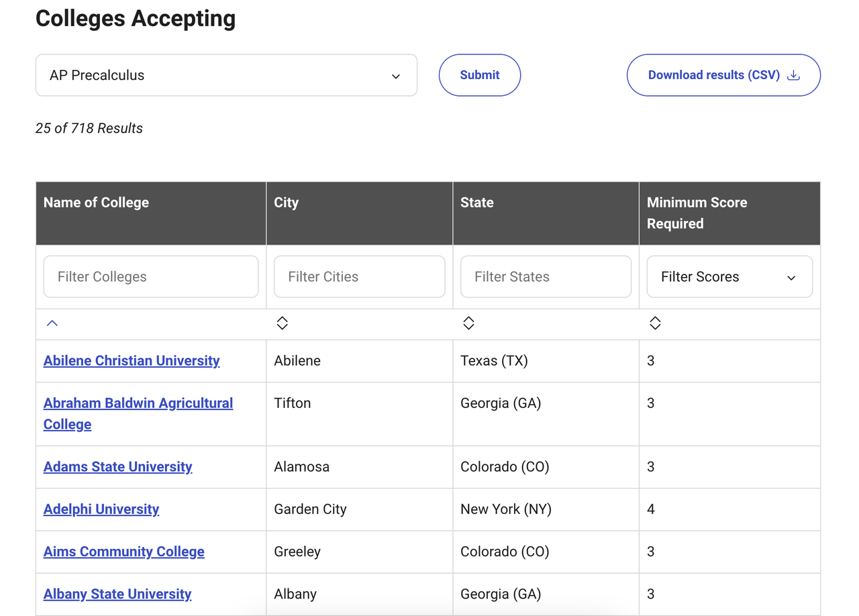Click the Minimum Score Required header
859x616 pixels.
697,213
